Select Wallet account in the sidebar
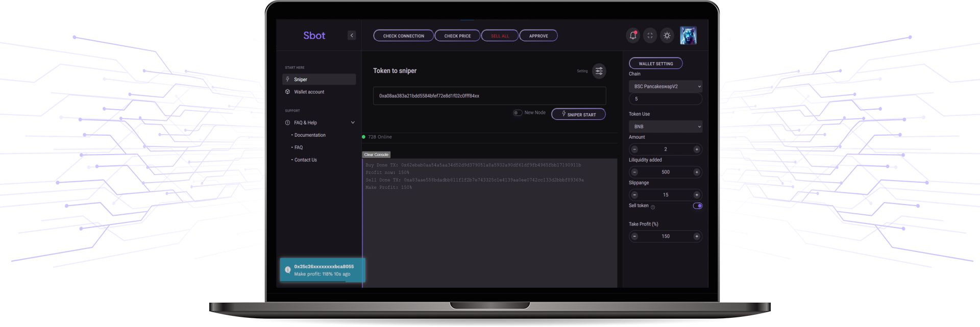The image size is (980, 327). [x=309, y=92]
